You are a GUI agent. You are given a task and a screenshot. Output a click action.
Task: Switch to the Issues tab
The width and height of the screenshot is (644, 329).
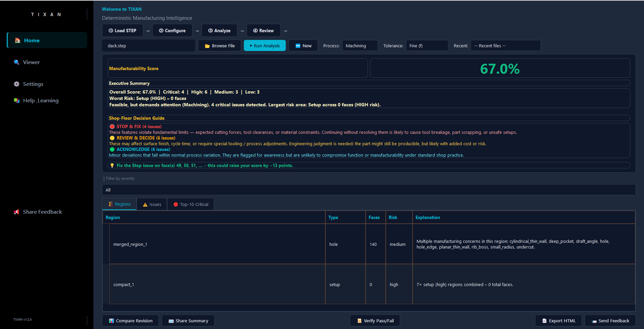152,204
